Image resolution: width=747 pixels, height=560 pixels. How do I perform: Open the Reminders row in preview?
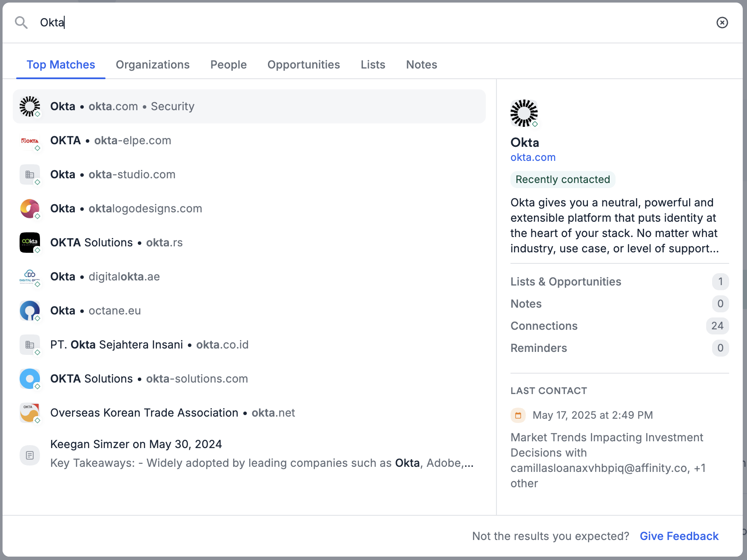[x=620, y=348]
